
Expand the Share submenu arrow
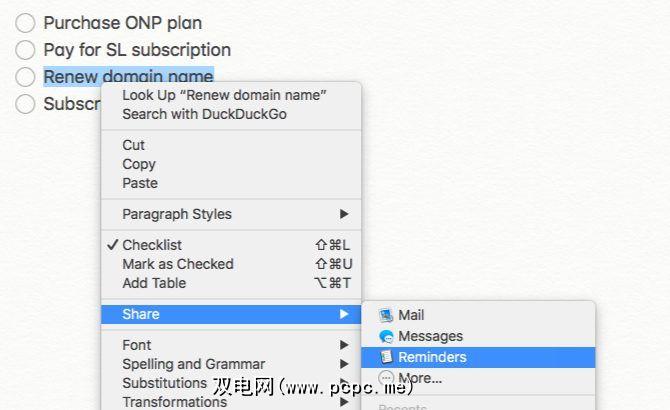click(344, 314)
